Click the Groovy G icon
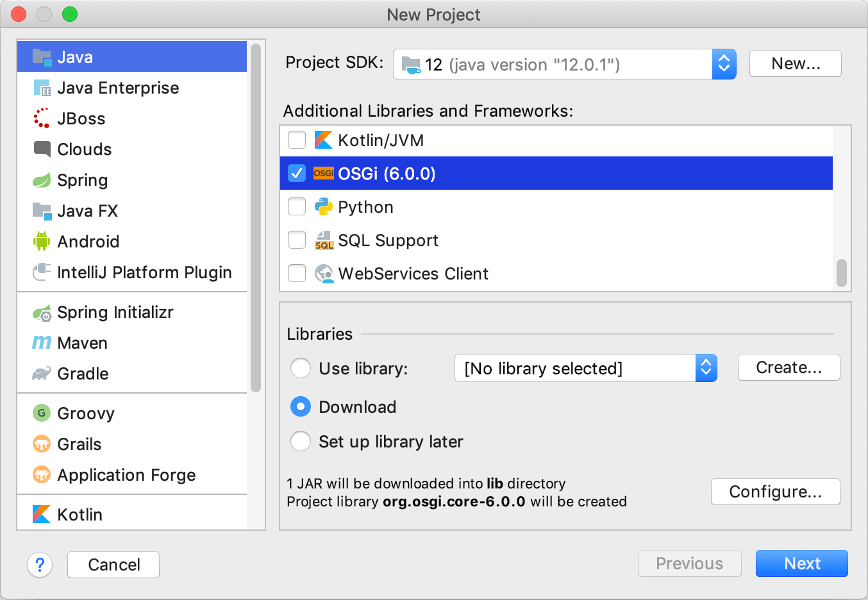The image size is (868, 600). 42,413
